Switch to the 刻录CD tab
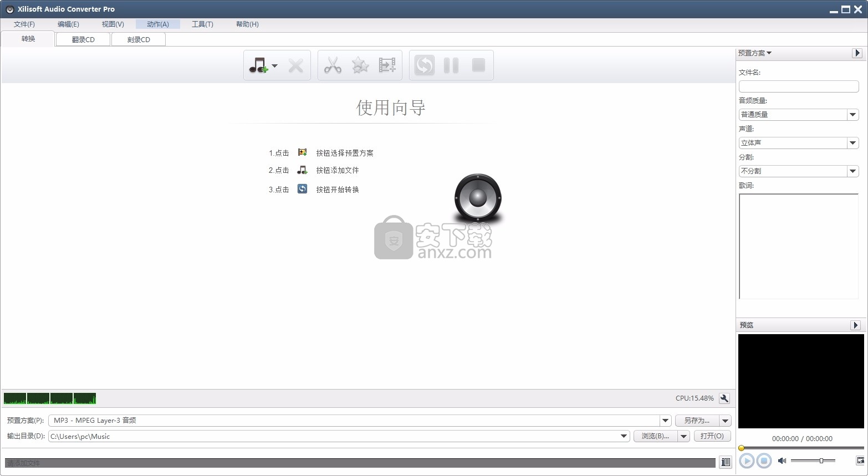This screenshot has height=476, width=868. (139, 39)
